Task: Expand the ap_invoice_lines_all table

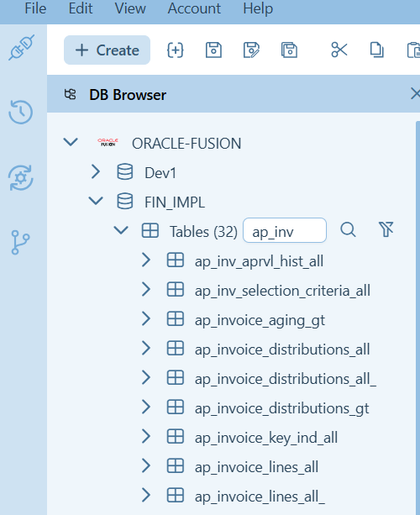Action: click(x=146, y=465)
